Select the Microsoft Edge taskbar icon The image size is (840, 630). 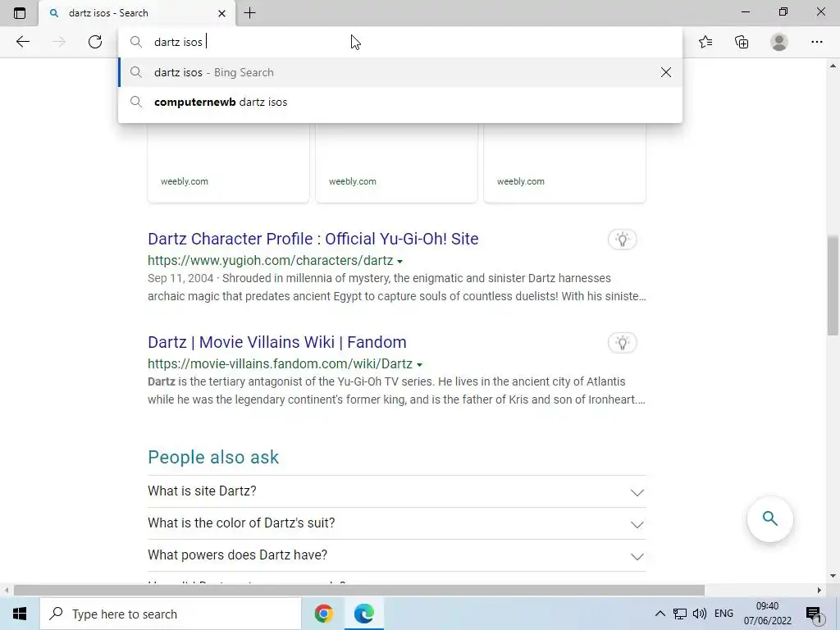pyautogui.click(x=363, y=614)
